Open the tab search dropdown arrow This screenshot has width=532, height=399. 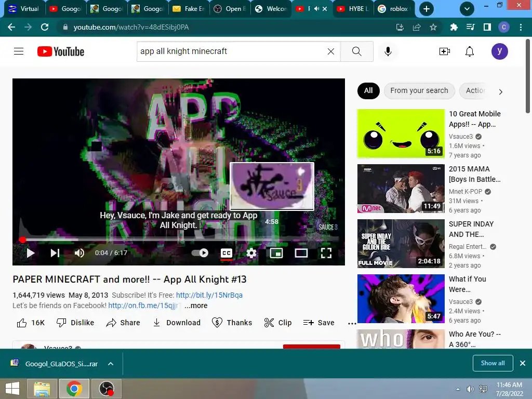(467, 9)
